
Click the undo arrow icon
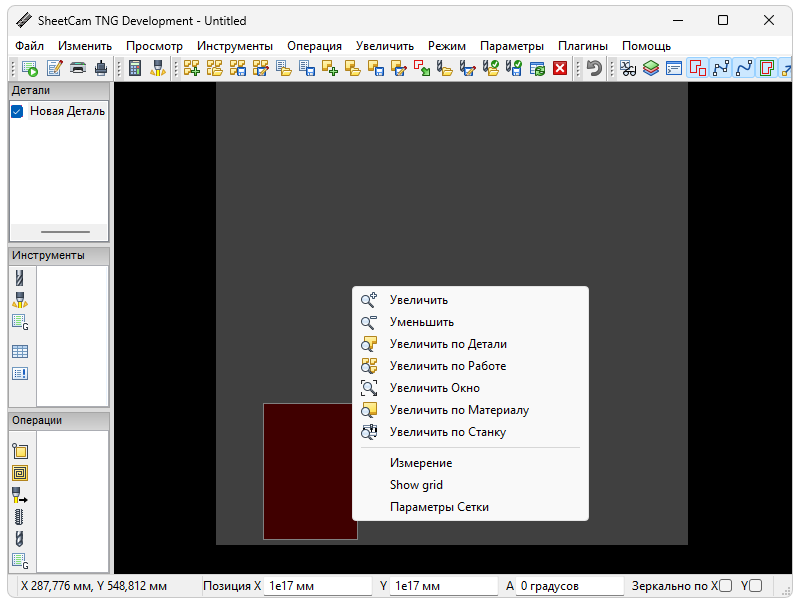594,68
